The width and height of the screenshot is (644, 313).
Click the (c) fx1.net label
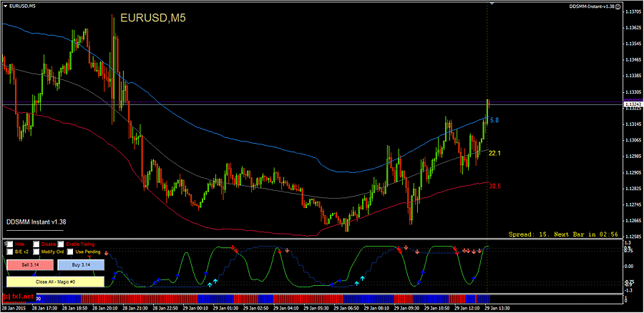[x=17, y=297]
